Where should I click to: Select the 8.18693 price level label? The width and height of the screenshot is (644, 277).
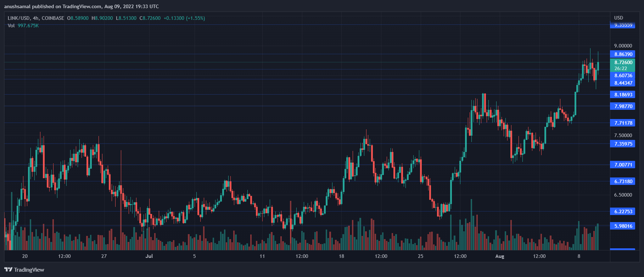(x=622, y=95)
